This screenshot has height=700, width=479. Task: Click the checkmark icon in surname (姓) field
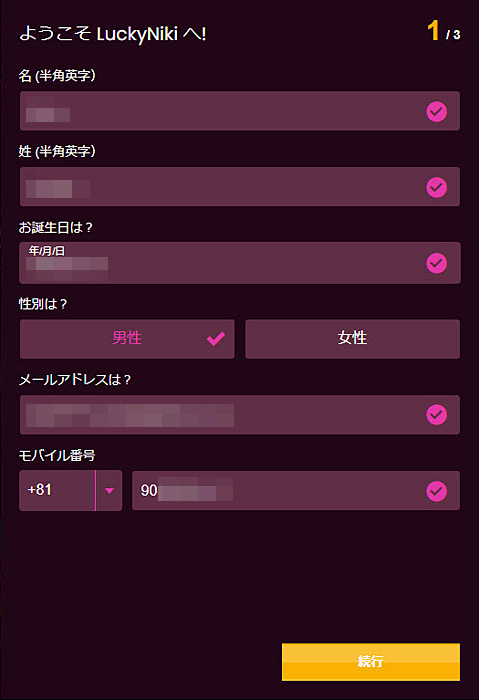(x=437, y=187)
